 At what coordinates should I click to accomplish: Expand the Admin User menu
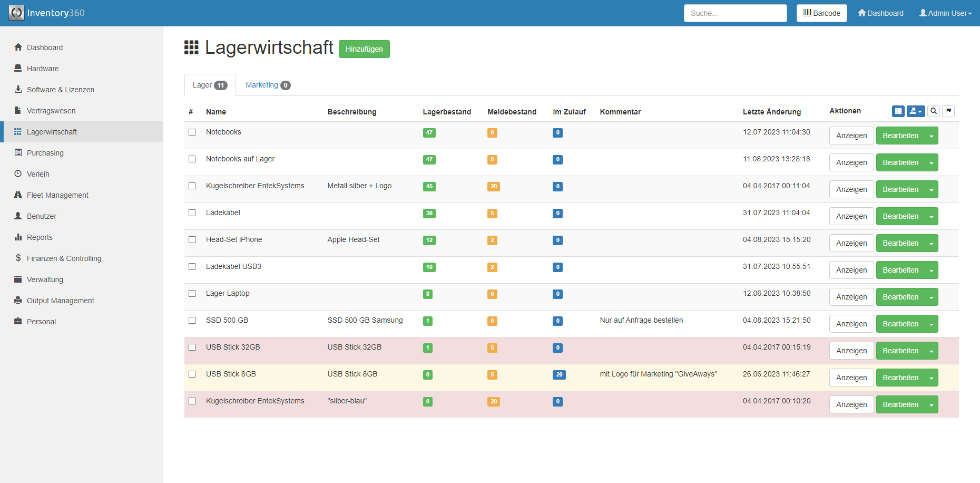coord(945,13)
